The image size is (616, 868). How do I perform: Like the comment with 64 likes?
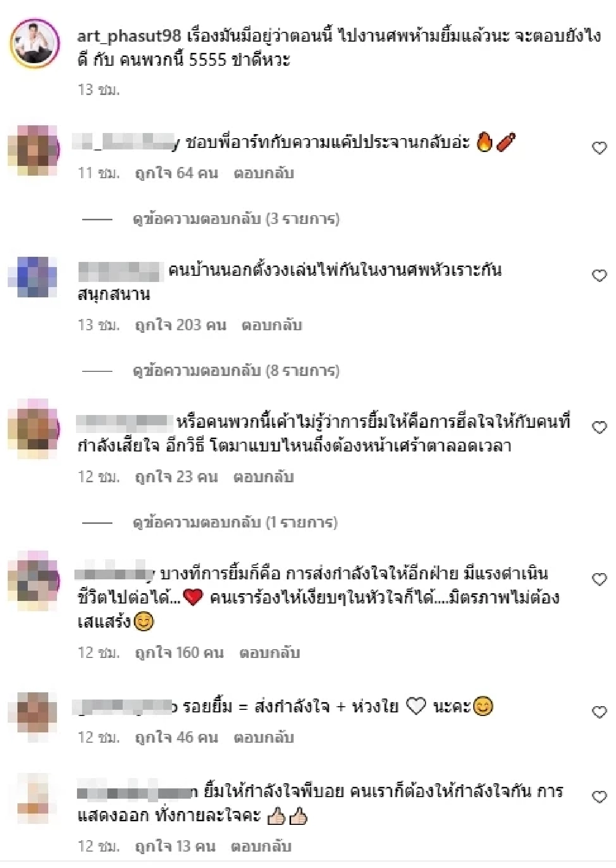coord(599,148)
